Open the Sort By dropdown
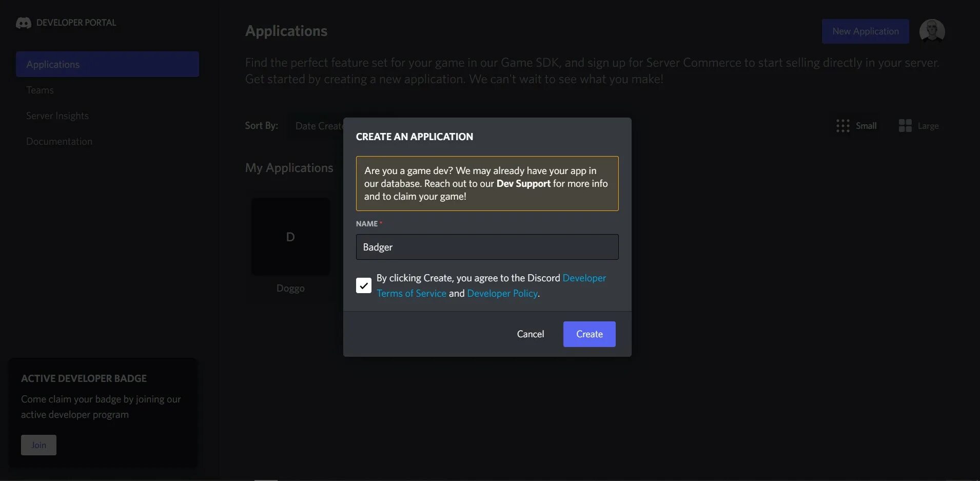980x481 pixels. click(318, 126)
